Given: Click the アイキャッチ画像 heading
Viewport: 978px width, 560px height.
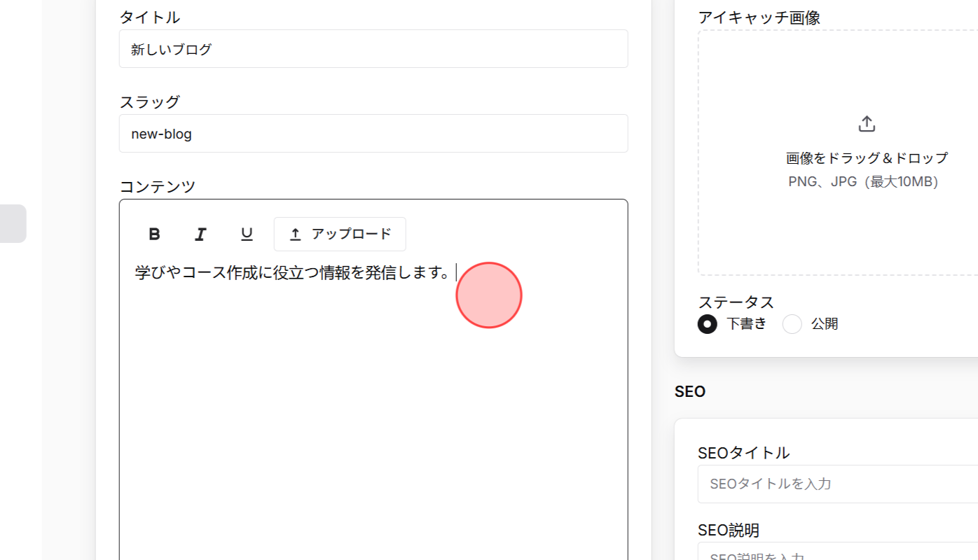Looking at the screenshot, I should [x=759, y=17].
